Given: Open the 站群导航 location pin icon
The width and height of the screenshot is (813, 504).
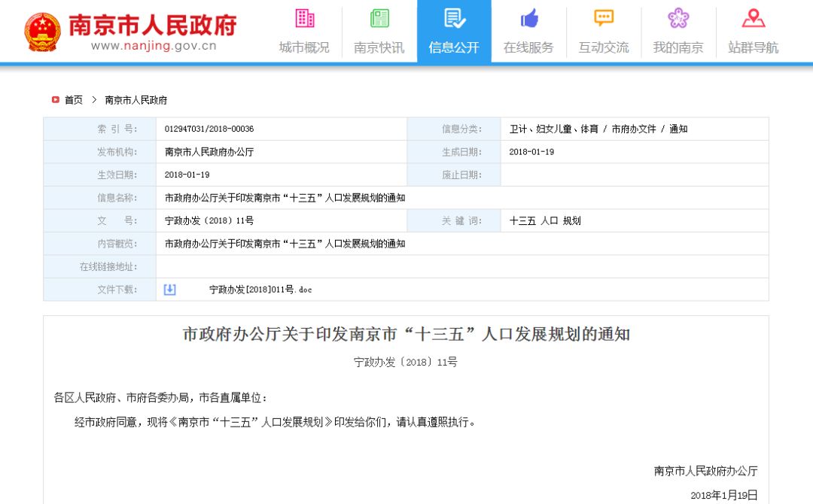Looking at the screenshot, I should 754,18.
